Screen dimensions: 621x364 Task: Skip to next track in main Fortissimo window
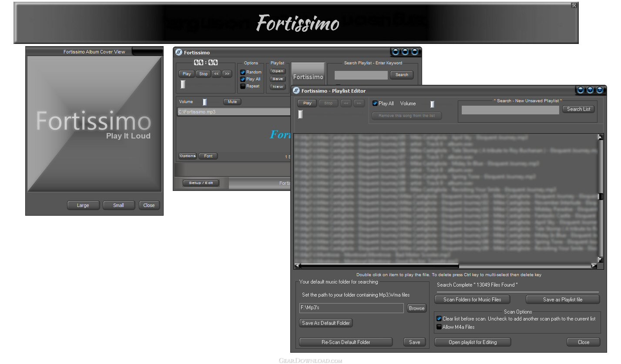click(227, 74)
